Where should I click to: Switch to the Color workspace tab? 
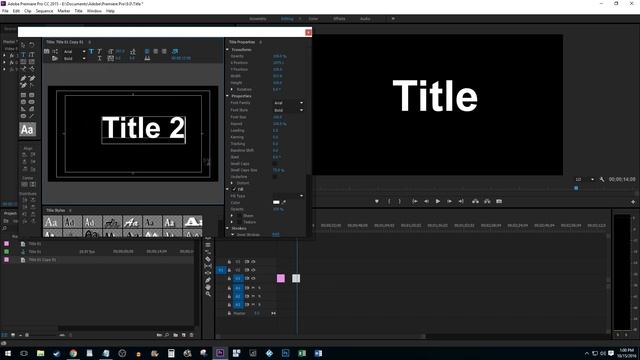tap(313, 19)
